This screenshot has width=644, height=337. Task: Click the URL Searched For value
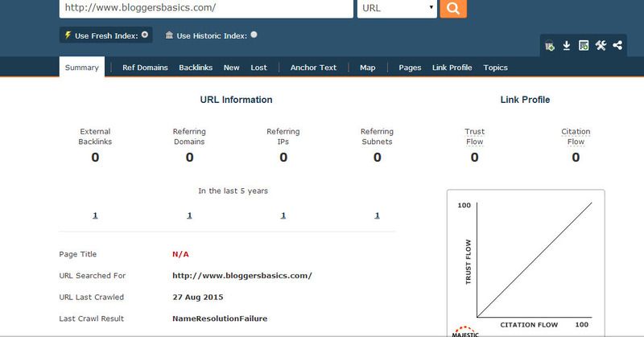242,275
